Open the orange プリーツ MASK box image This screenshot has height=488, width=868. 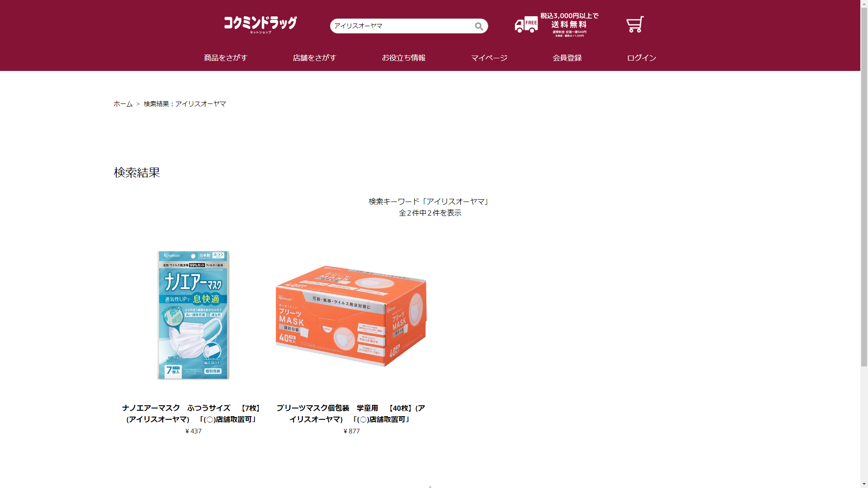click(351, 315)
